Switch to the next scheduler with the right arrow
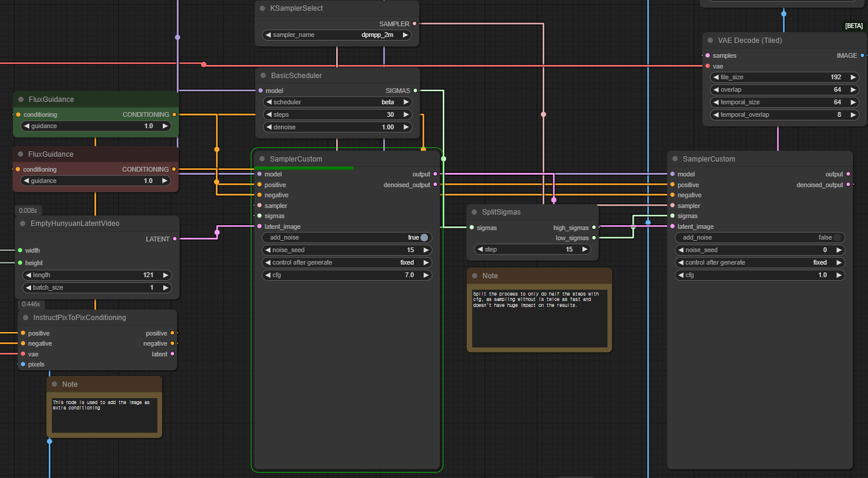Image resolution: width=868 pixels, height=478 pixels. pyautogui.click(x=406, y=102)
